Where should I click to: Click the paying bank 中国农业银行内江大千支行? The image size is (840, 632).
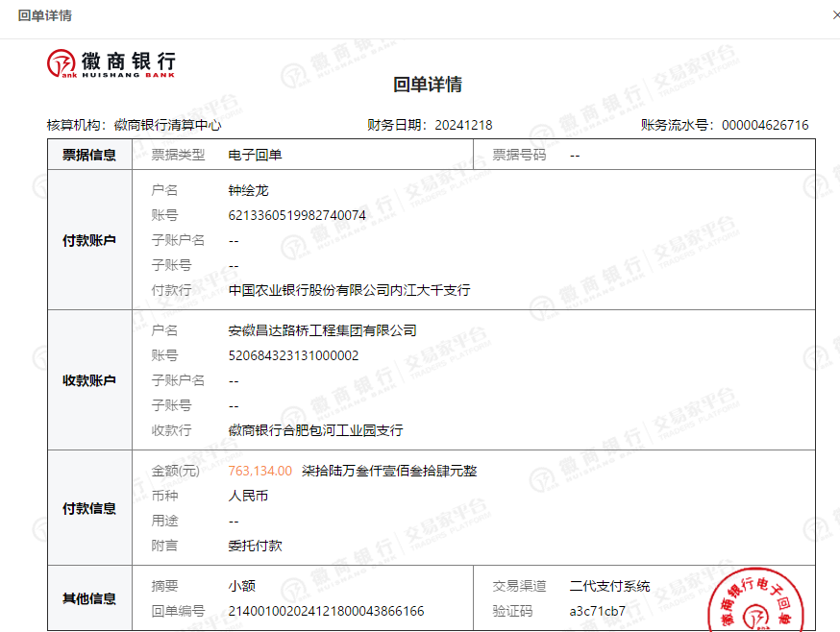point(349,290)
